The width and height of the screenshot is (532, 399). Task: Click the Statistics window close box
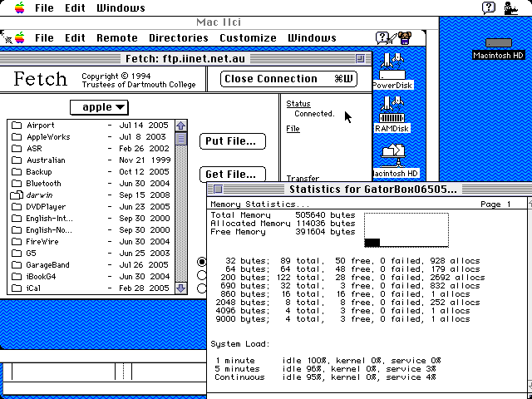[x=218, y=189]
